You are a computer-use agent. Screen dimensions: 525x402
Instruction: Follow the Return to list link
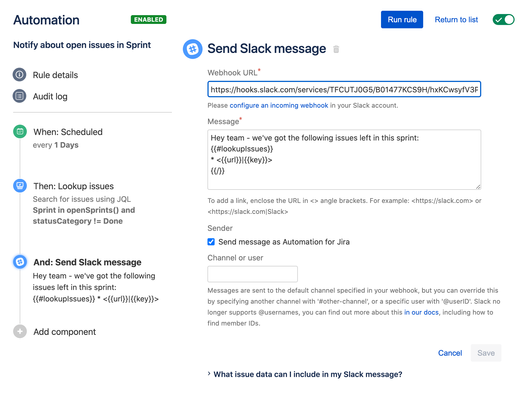(x=456, y=20)
